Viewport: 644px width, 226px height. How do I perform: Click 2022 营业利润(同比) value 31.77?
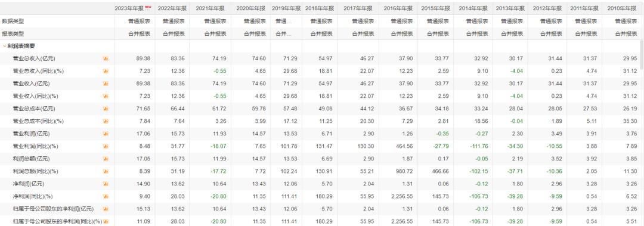(178, 146)
